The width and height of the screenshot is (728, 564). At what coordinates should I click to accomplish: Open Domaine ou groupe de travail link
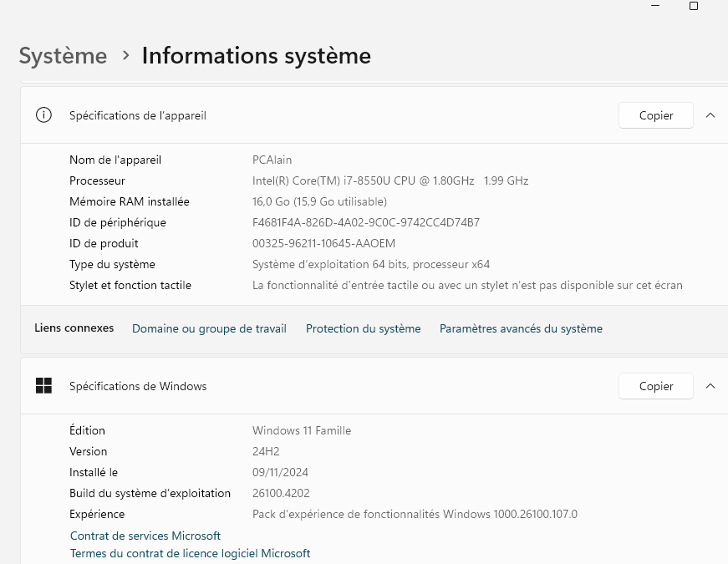click(x=210, y=328)
